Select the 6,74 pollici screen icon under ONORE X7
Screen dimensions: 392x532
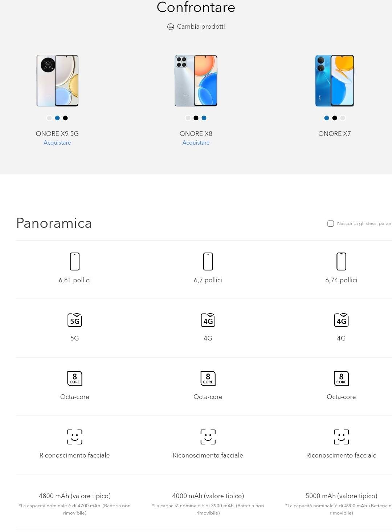(x=341, y=261)
